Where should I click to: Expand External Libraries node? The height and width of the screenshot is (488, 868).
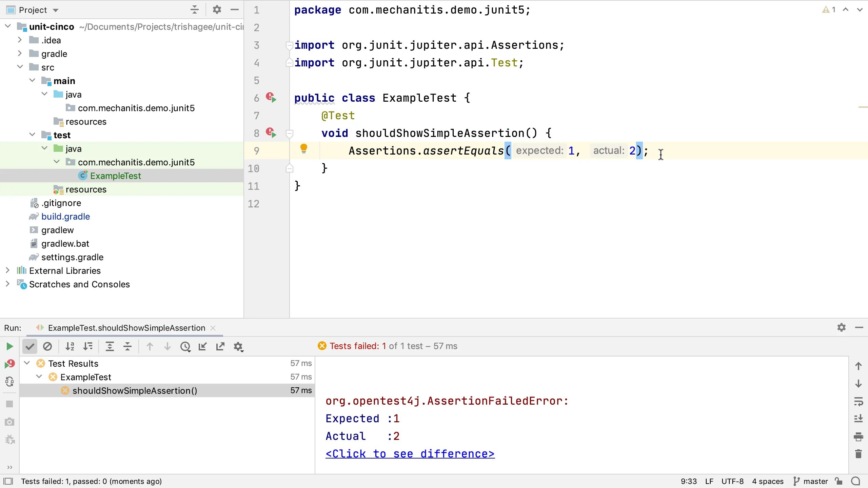7,270
